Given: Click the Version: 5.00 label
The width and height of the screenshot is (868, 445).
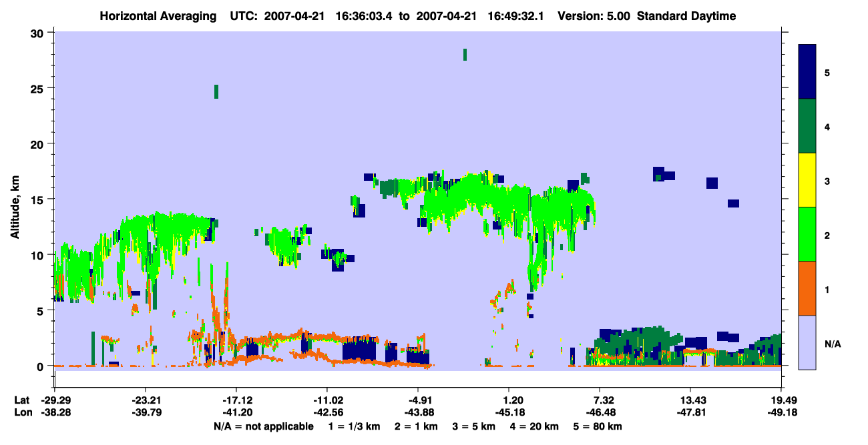Looking at the screenshot, I should (594, 16).
